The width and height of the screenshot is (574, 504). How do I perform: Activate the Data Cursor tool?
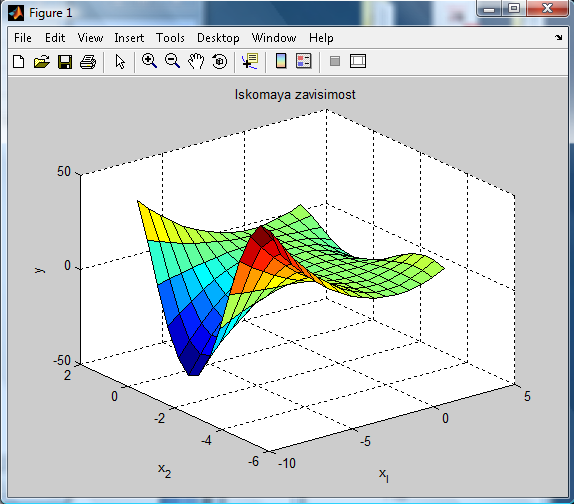(x=250, y=61)
